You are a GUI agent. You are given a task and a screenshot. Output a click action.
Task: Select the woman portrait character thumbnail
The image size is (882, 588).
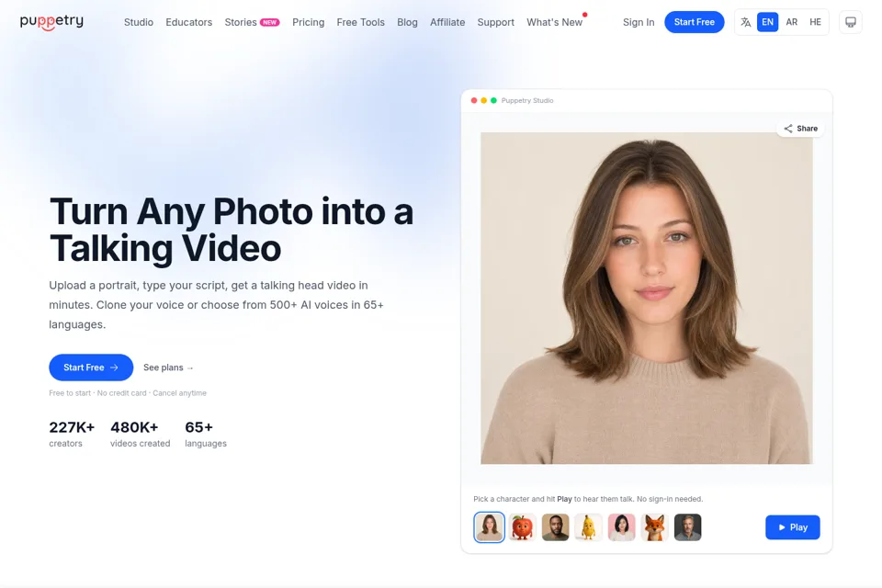pyautogui.click(x=489, y=527)
